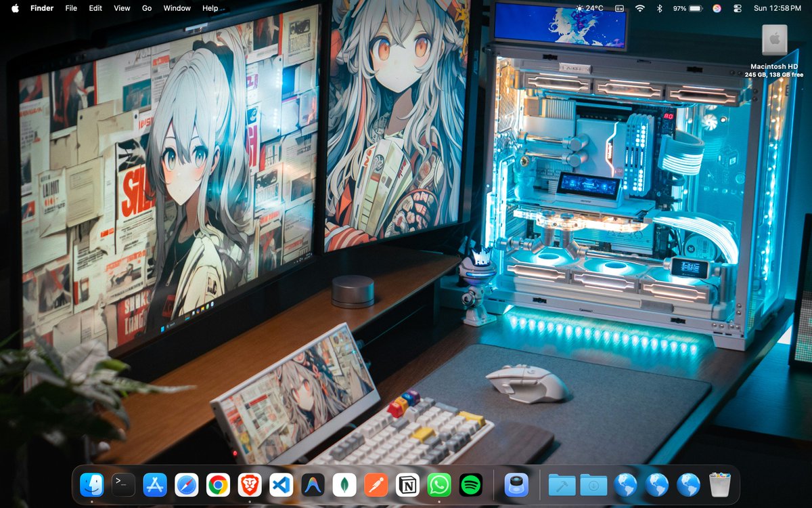
Task: Click the Sun 12:58 PM clock
Action: 777,8
